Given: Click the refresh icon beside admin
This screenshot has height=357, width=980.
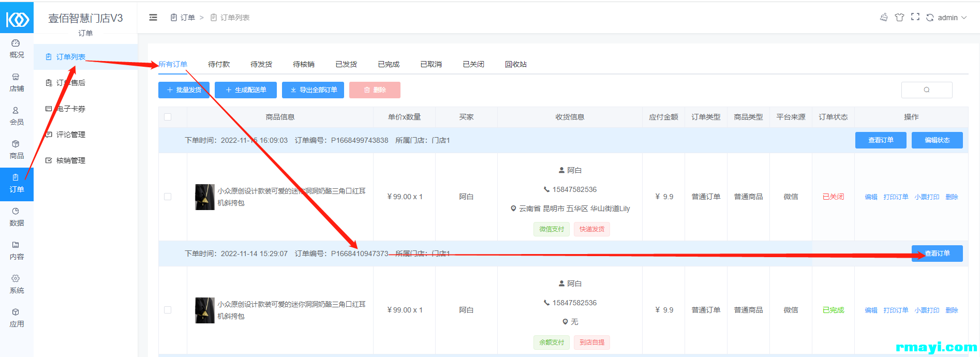Looking at the screenshot, I should coord(930,18).
